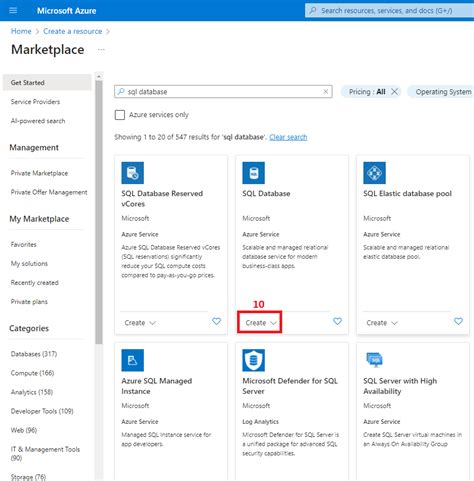Open Service Providers in the sidebar
The image size is (474, 481).
pos(35,102)
